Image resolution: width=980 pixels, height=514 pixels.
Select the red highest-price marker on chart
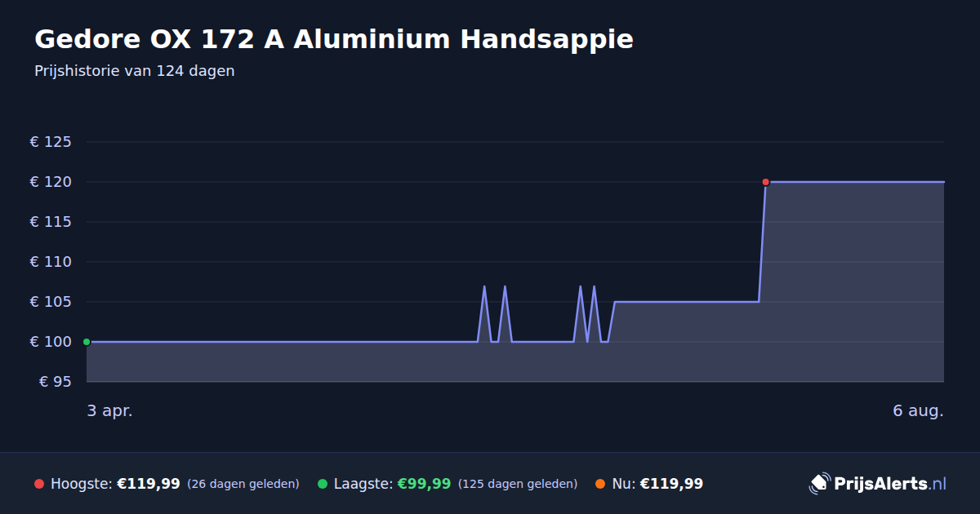[x=765, y=182]
